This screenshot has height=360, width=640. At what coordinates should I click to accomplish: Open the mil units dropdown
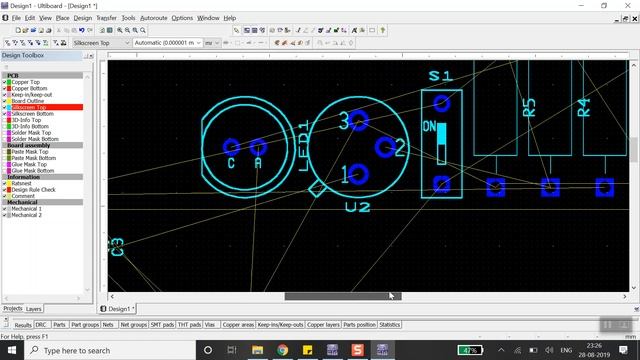point(217,43)
